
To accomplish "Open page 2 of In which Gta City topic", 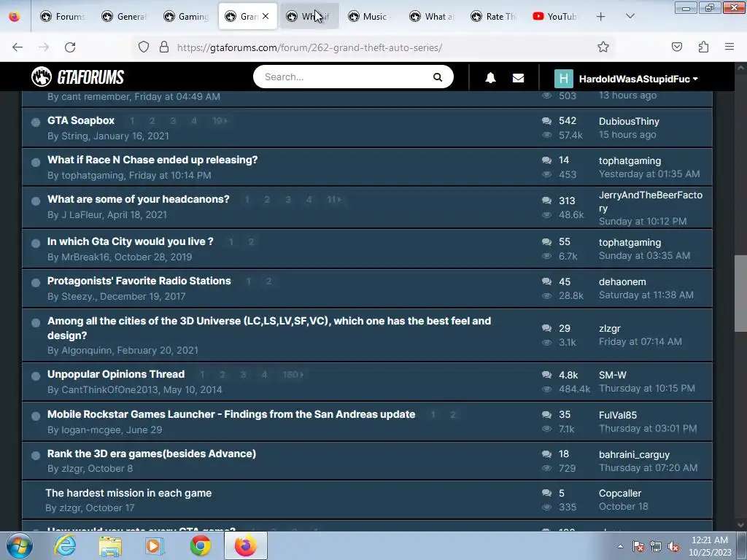I will (251, 242).
